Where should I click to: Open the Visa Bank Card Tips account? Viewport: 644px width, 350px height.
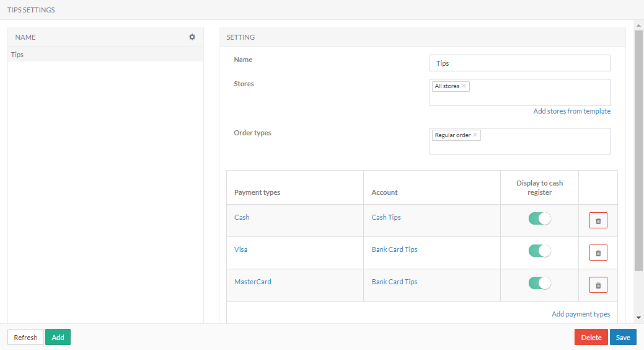(x=394, y=249)
